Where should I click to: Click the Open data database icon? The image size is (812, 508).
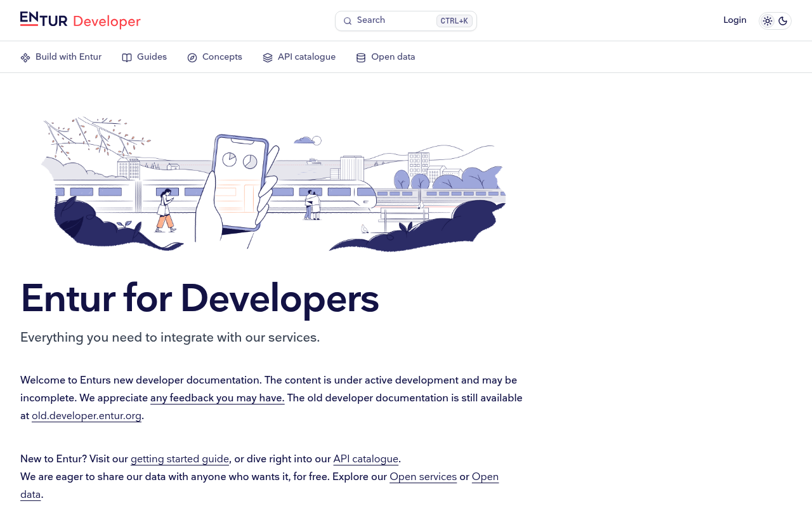click(361, 58)
